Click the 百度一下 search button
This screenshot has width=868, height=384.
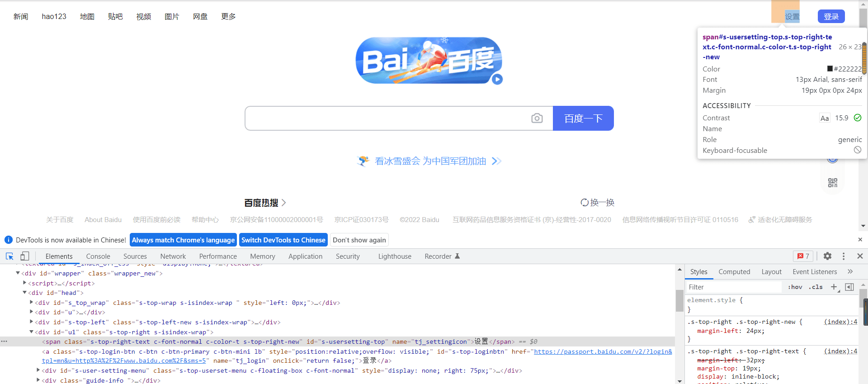click(583, 118)
